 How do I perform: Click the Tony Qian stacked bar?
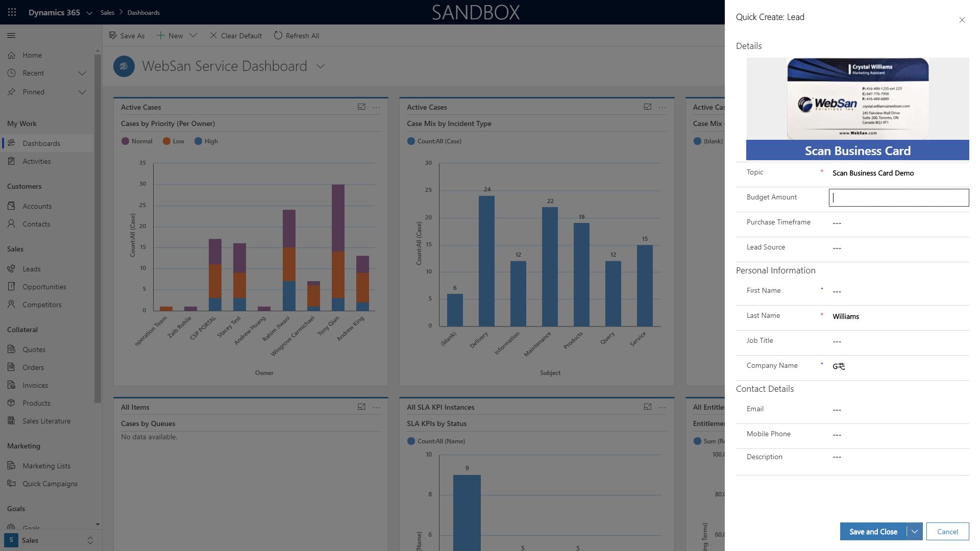pos(338,247)
